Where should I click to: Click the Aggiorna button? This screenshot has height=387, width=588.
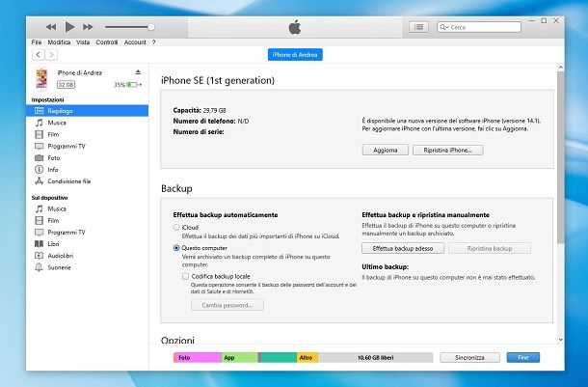tap(386, 151)
